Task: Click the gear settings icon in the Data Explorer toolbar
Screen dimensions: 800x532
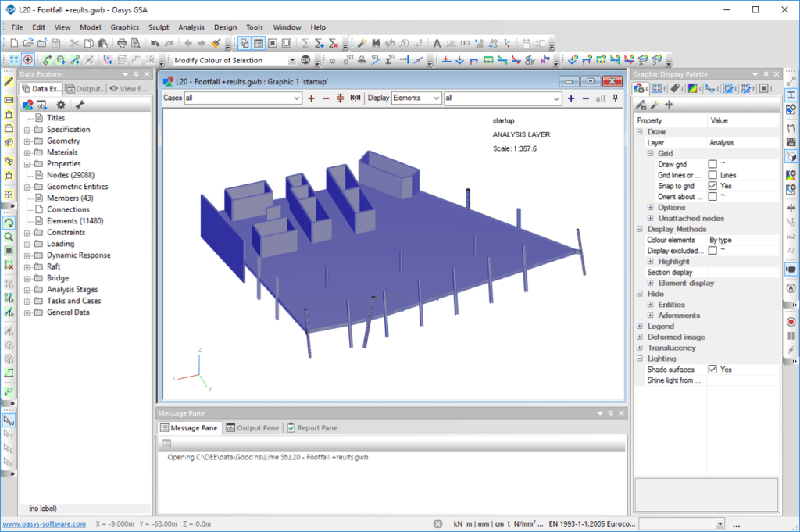Action: (61, 105)
